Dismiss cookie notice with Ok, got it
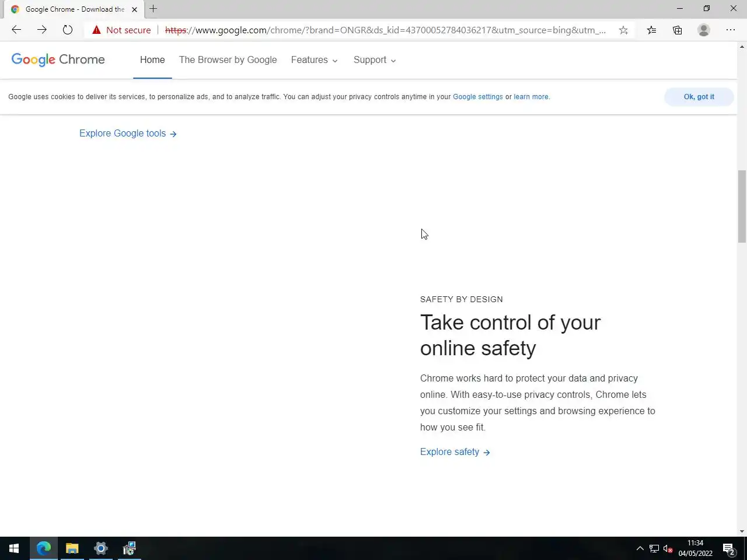Screen dimensions: 747x560 tap(699, 97)
